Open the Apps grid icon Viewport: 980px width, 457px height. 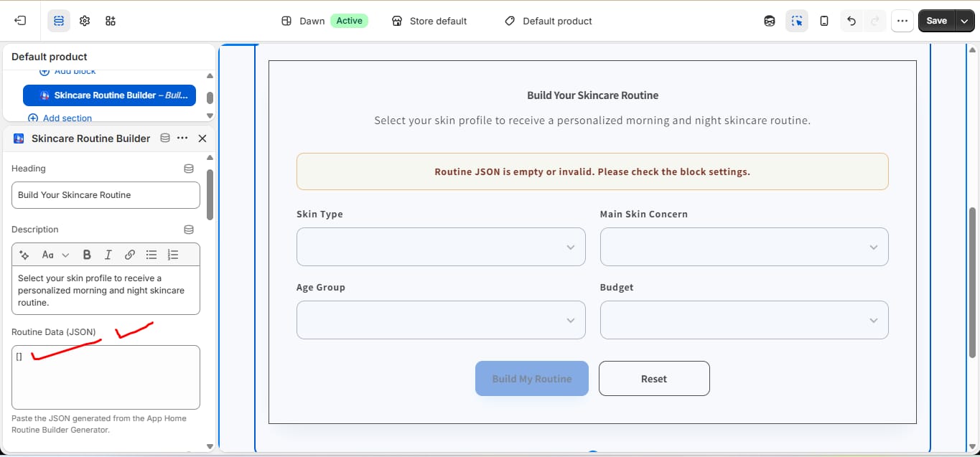pyautogui.click(x=111, y=21)
